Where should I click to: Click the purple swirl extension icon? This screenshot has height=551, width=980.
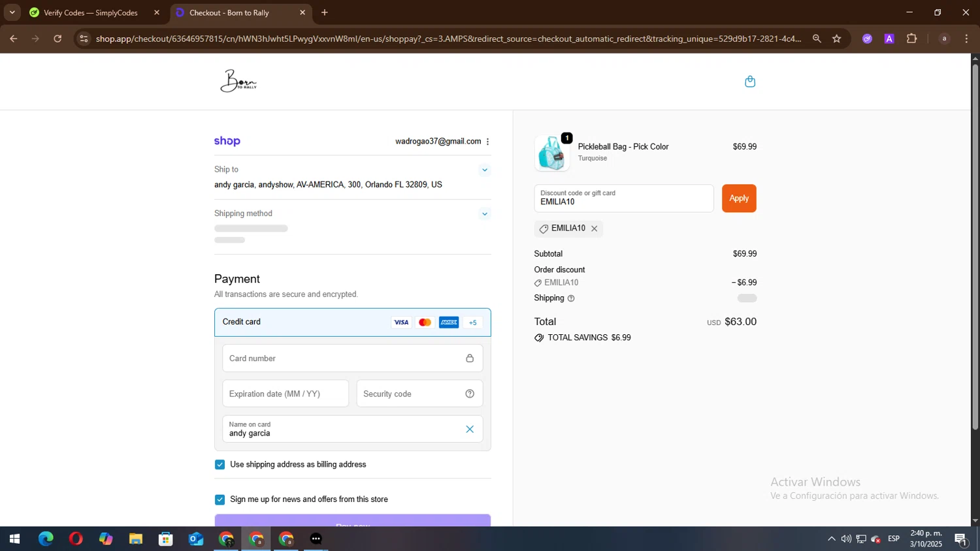(x=867, y=39)
